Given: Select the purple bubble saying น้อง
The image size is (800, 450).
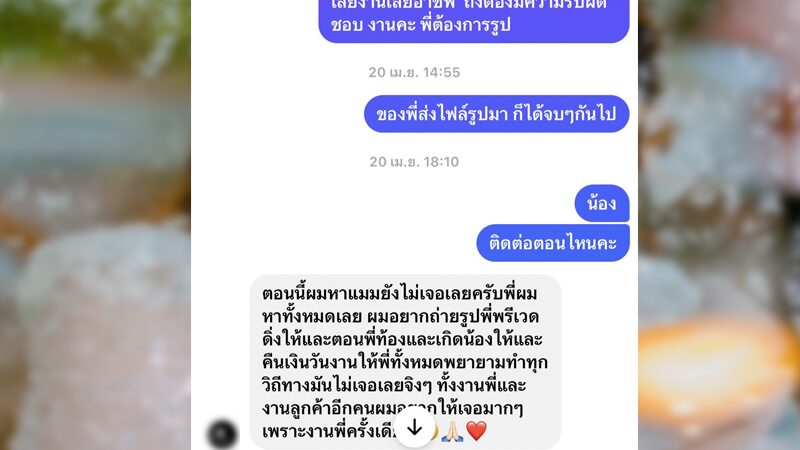Looking at the screenshot, I should tap(602, 204).
